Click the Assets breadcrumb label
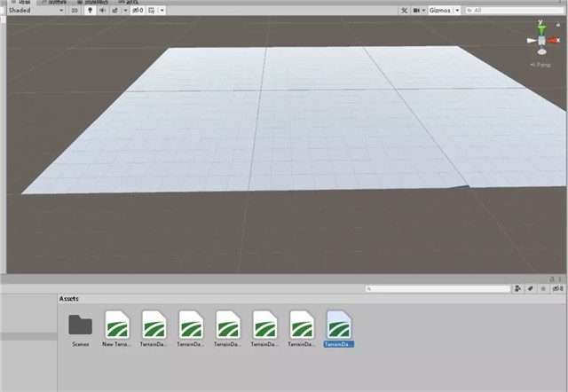Screen dimensions: 568x392 click(x=69, y=299)
